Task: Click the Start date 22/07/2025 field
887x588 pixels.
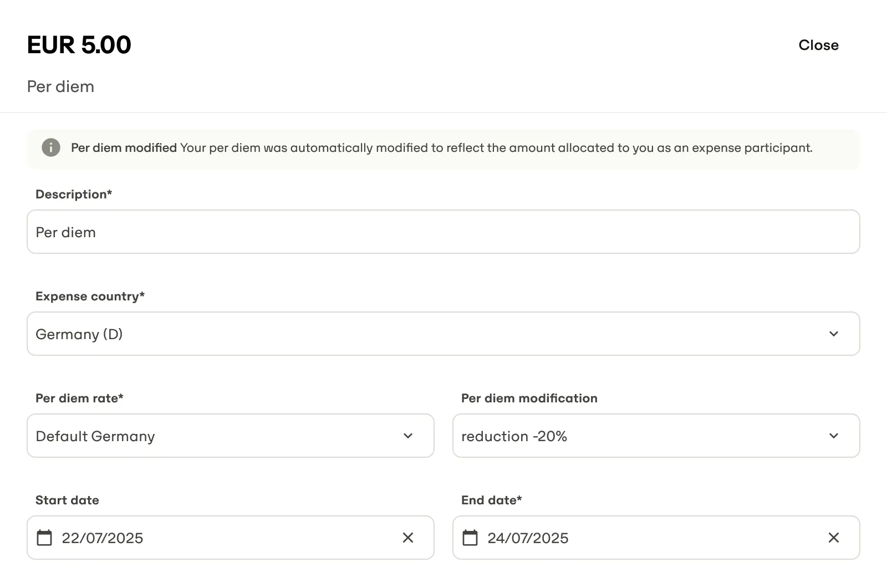Action: point(231,538)
